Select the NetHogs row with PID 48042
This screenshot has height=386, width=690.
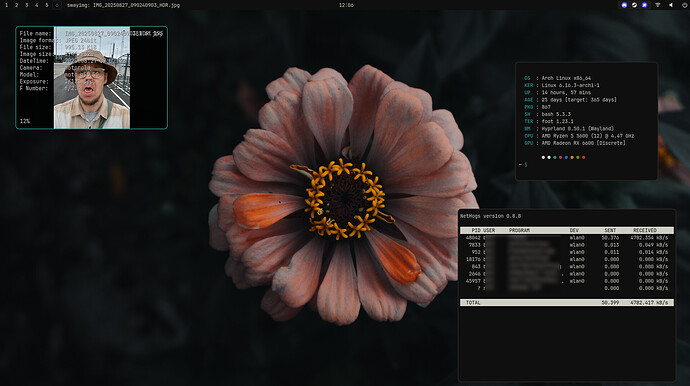tap(567, 238)
